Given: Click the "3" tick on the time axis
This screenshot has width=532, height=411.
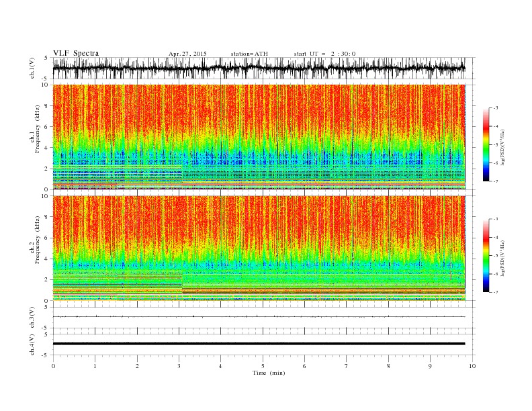Looking at the screenshot, I should (x=179, y=366).
